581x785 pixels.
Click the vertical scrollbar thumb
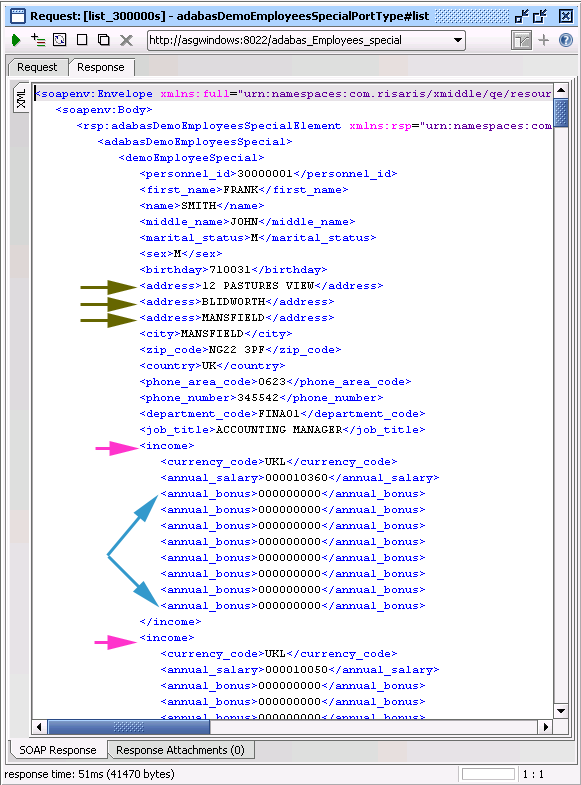pos(561,113)
